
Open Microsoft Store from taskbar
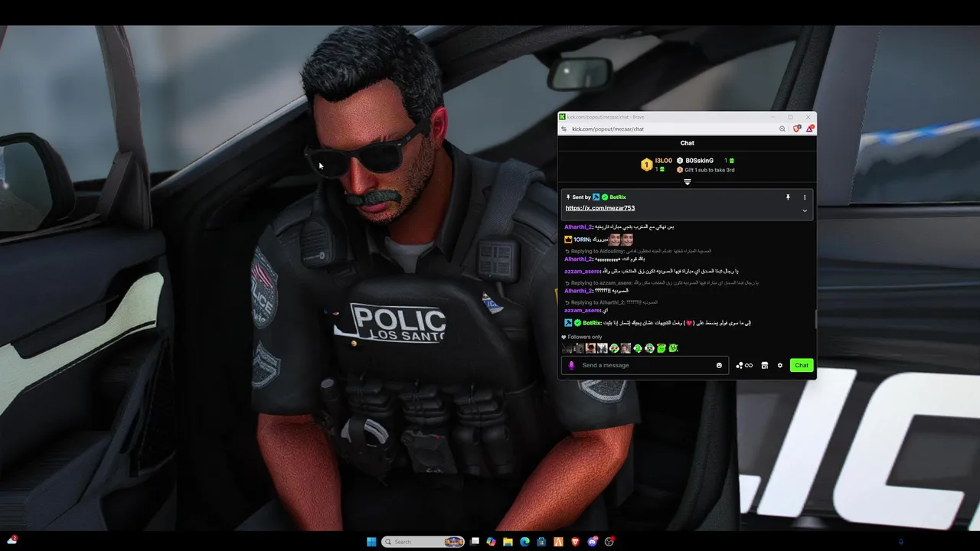(541, 542)
